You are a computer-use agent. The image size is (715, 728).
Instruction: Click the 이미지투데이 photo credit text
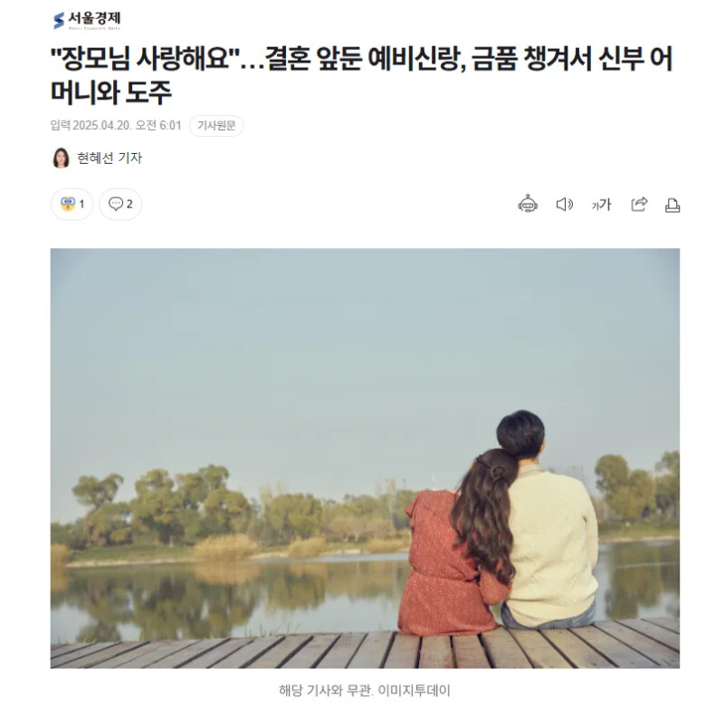(x=414, y=690)
